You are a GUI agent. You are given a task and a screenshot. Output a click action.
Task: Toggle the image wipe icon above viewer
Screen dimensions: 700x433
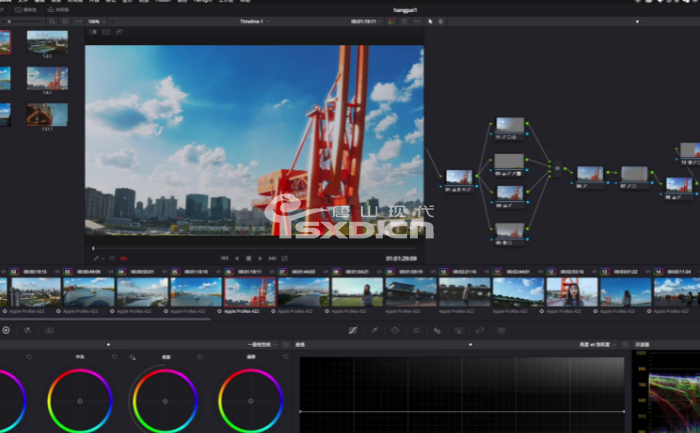(93, 32)
